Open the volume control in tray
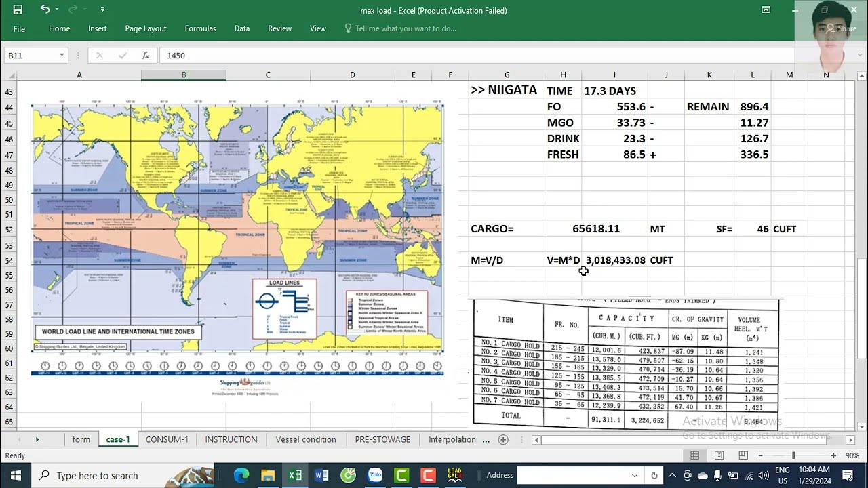The height and width of the screenshot is (488, 868). pyautogui.click(x=763, y=475)
